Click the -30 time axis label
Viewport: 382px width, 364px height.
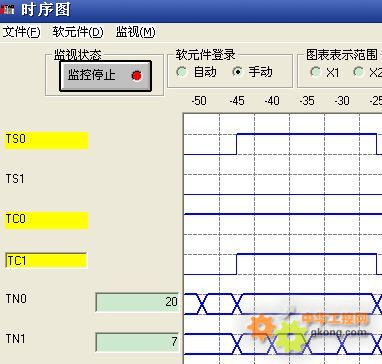[342, 100]
